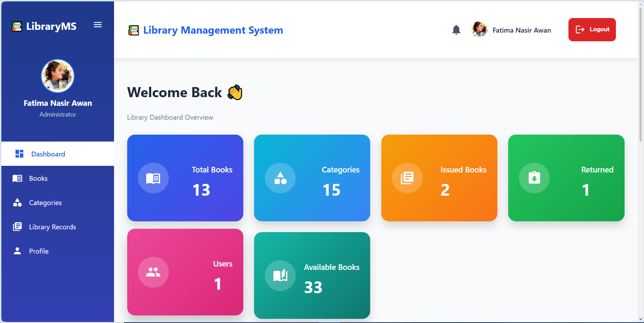This screenshot has height=323, width=644.
Task: Click the header books logo icon
Action: click(x=133, y=30)
